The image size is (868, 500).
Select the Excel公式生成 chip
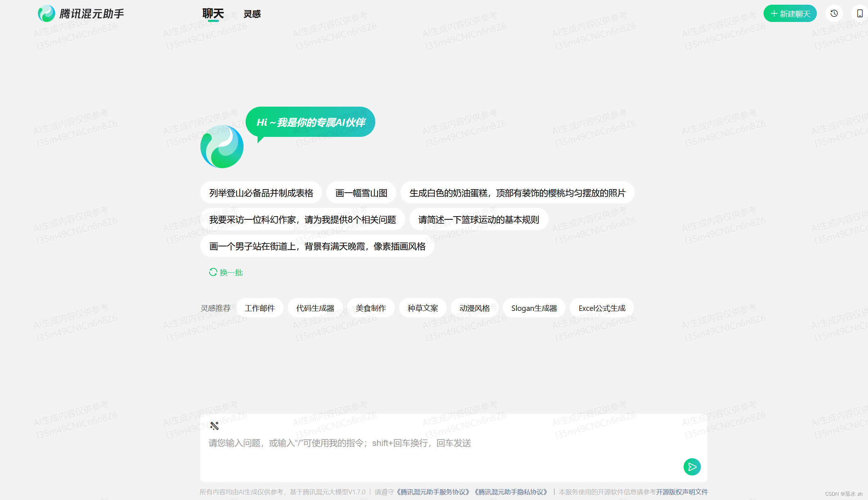coord(602,308)
